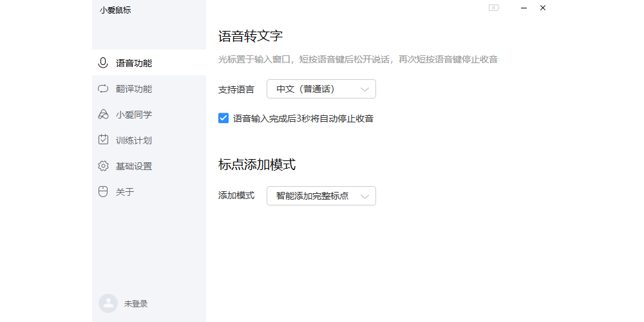Click the battery status icon in title bar
The image size is (644, 322).
[x=493, y=8]
